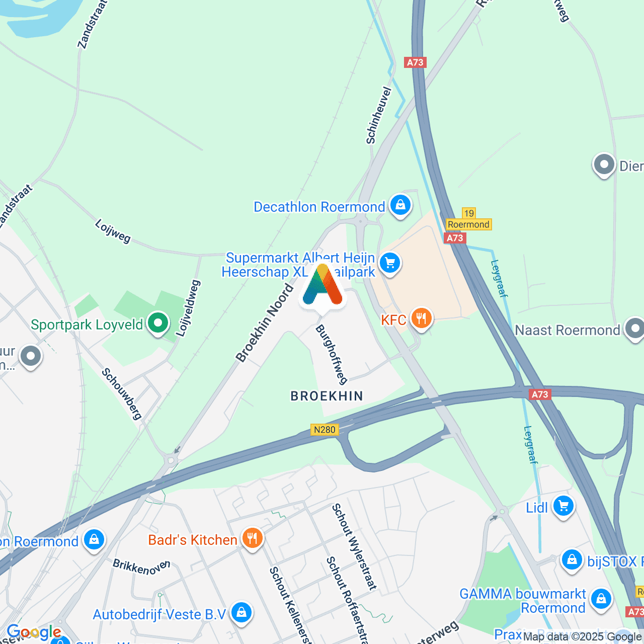This screenshot has height=644, width=644.
Task: Select the Albert Heijn supermarket cart pin
Action: pyautogui.click(x=390, y=264)
